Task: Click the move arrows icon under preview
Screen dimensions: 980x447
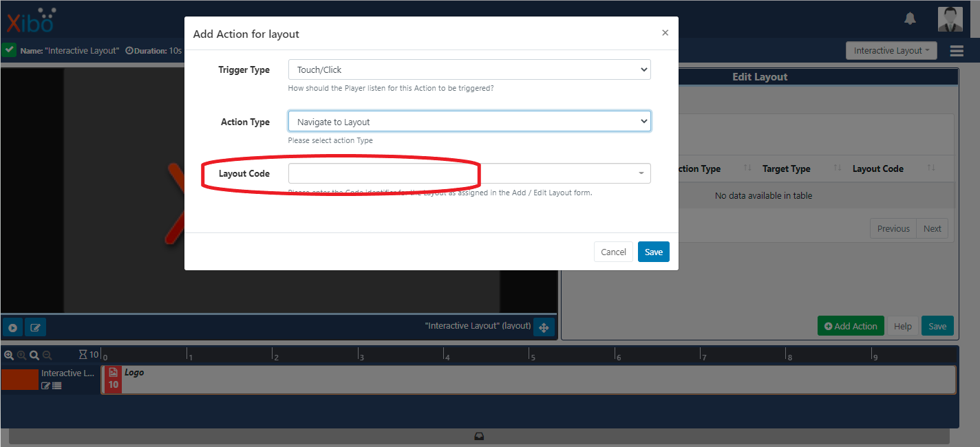Action: pos(543,327)
